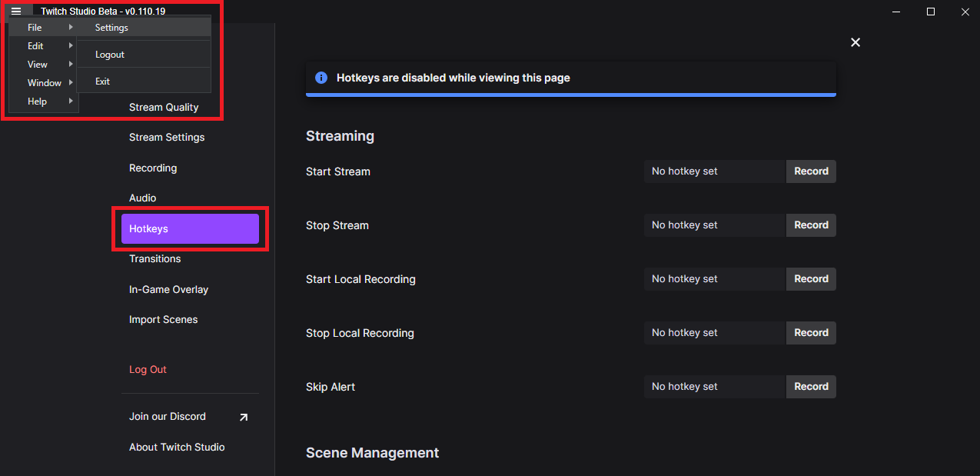Record hotkey for Skip Alert
Screen dimensions: 980x476
coord(811,387)
